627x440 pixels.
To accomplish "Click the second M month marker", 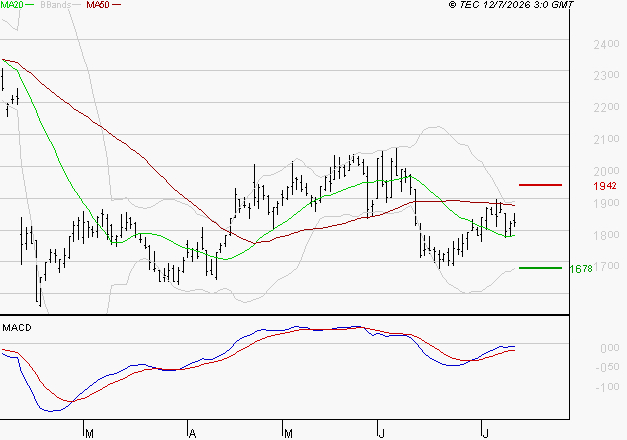I will click(x=288, y=434).
